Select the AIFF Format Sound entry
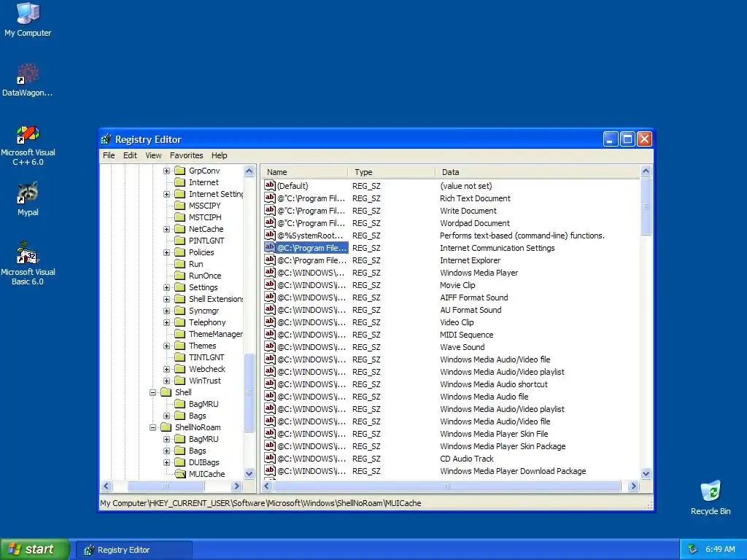 coord(452,297)
